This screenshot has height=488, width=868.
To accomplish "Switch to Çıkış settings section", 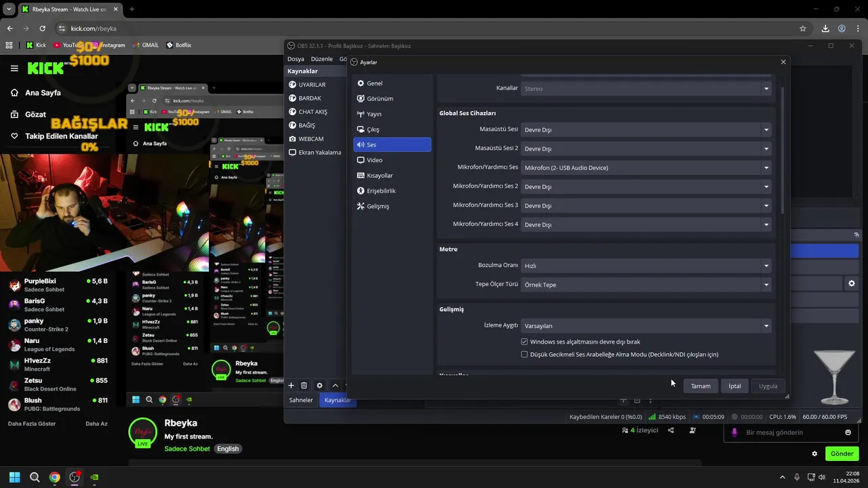I will click(392, 129).
